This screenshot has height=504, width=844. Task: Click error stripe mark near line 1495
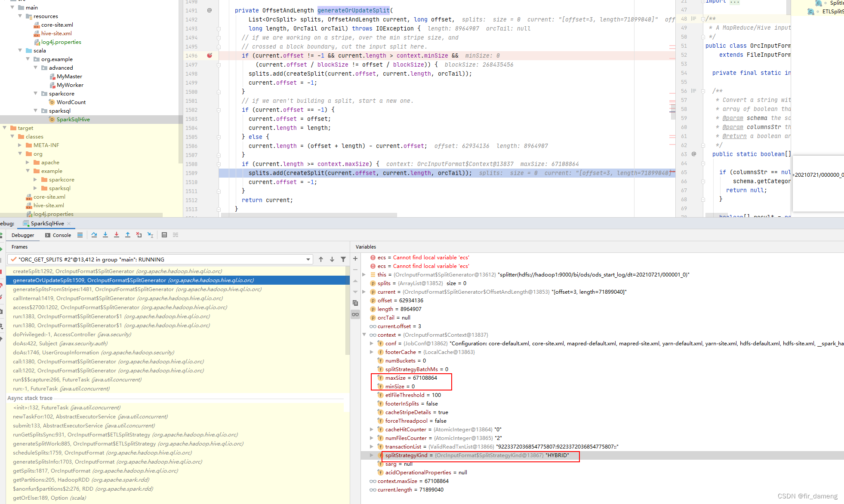(672, 46)
